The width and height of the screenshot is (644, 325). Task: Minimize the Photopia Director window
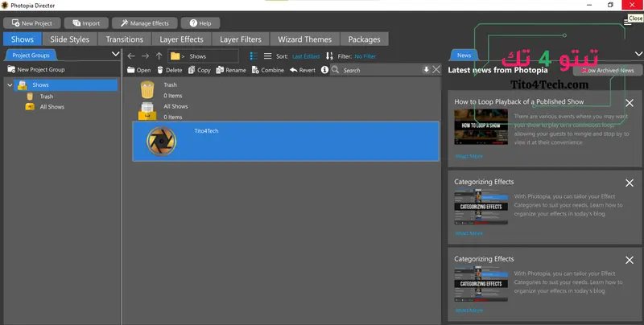tap(590, 5)
